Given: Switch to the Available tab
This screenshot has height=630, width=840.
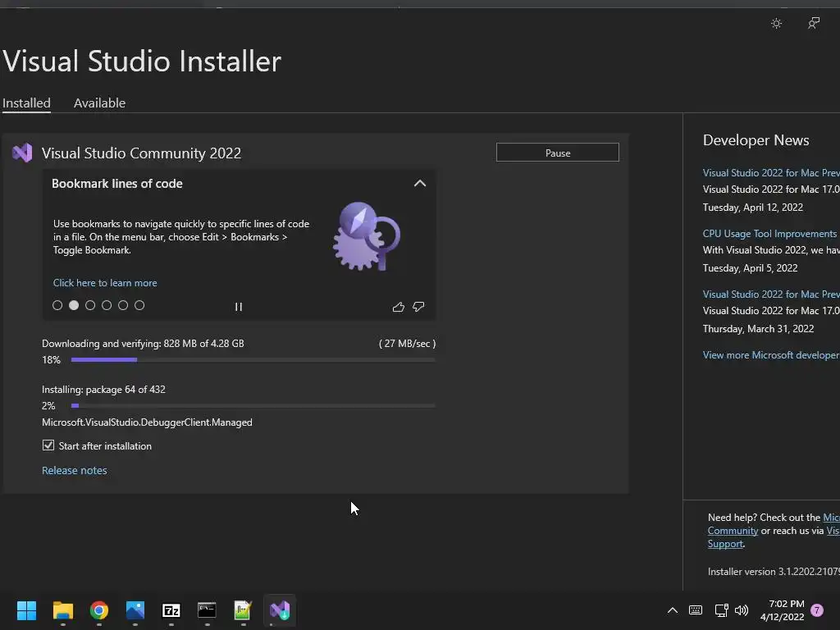Looking at the screenshot, I should click(x=99, y=103).
